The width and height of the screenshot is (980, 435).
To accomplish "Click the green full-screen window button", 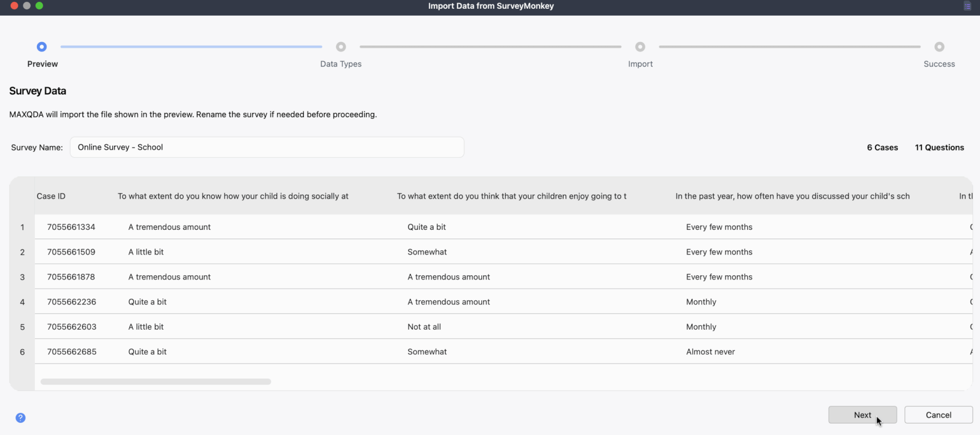I will point(39,5).
